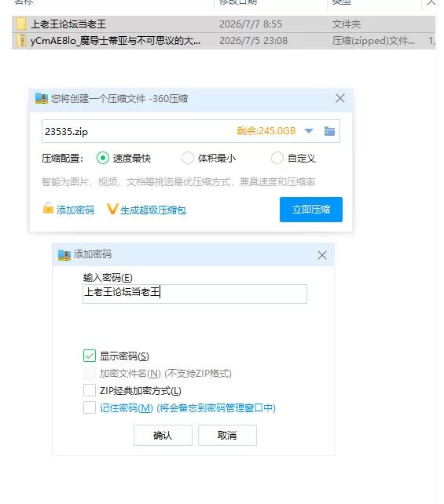Check the 记住密码(M) checkbox
Viewport: 444px width, 504px height.
90,407
